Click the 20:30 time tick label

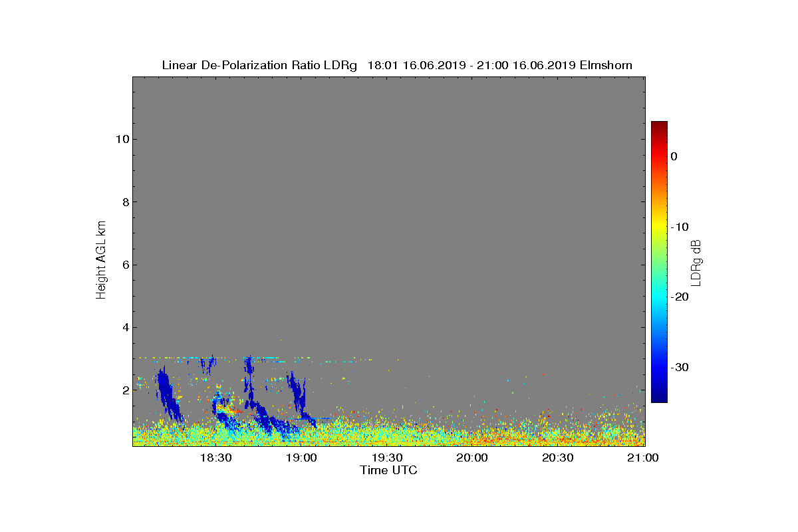pos(557,458)
